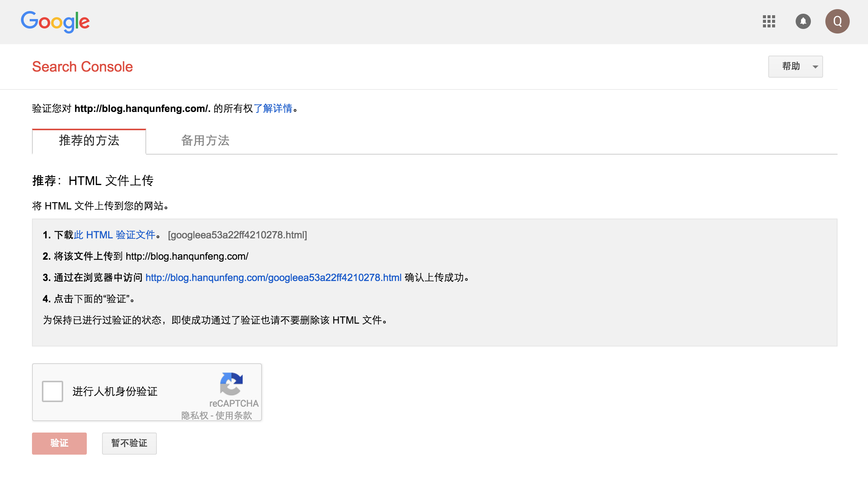Viewport: 868px width, 479px height.
Task: Click the bold http://blog.hanqunfeng.com/. text
Action: (142, 109)
